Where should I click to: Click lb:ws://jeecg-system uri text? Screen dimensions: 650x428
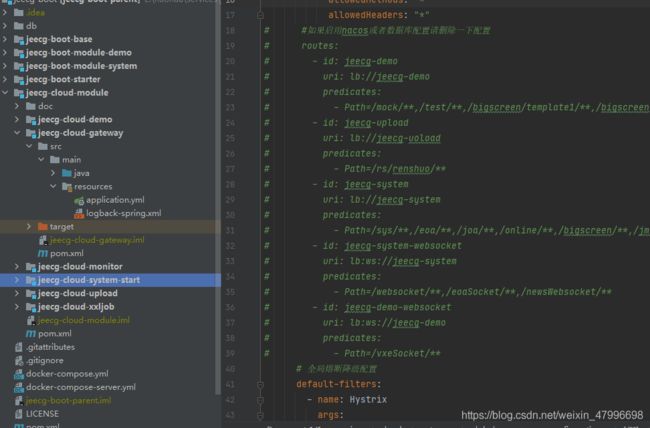(x=403, y=261)
